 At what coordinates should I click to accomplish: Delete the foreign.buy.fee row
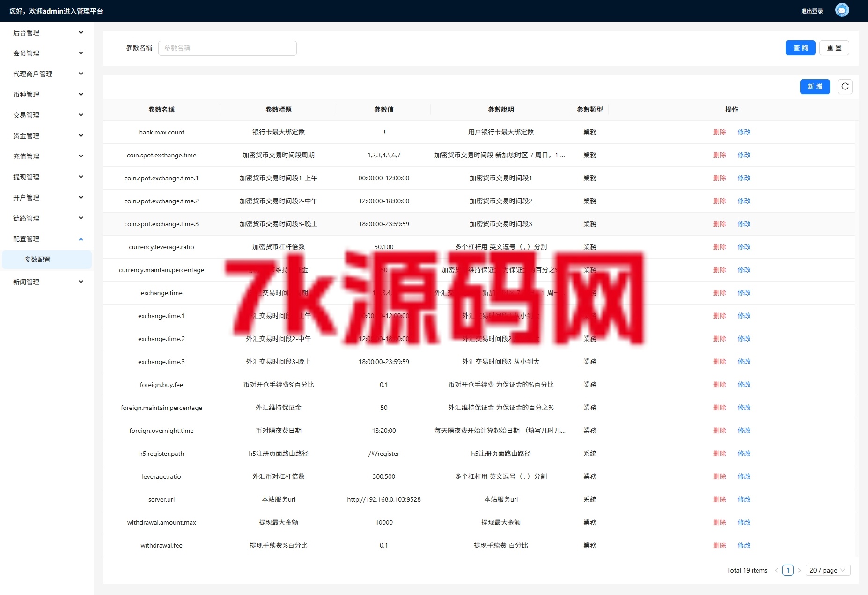point(719,385)
